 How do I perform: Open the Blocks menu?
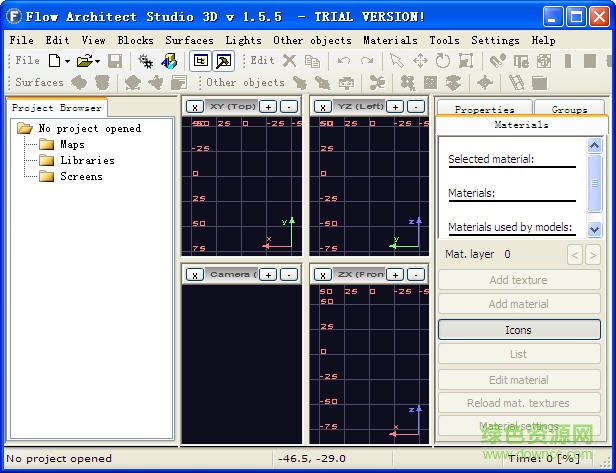point(135,40)
